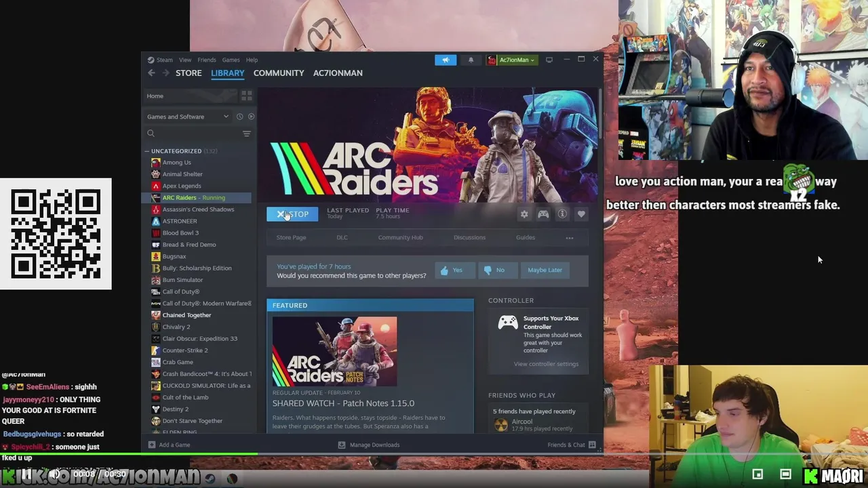Go back using Steam's back arrow

151,73
